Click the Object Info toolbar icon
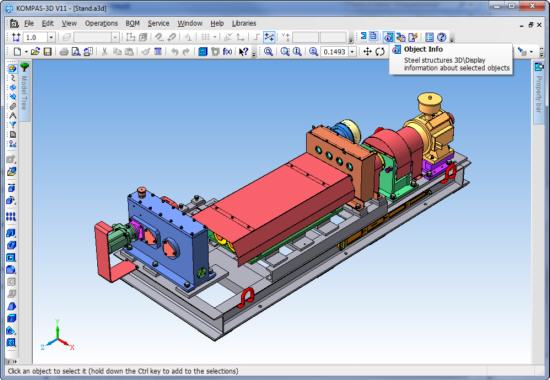The width and height of the screenshot is (550, 380). pos(388,37)
